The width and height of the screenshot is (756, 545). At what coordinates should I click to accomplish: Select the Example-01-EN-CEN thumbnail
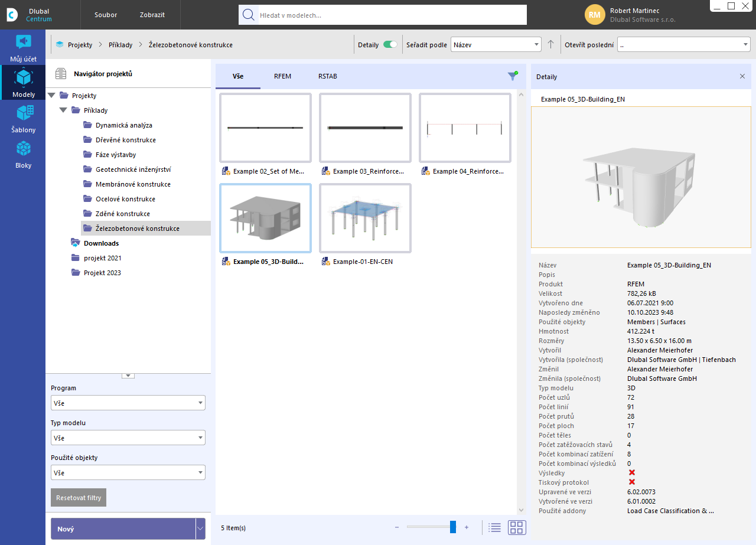365,218
